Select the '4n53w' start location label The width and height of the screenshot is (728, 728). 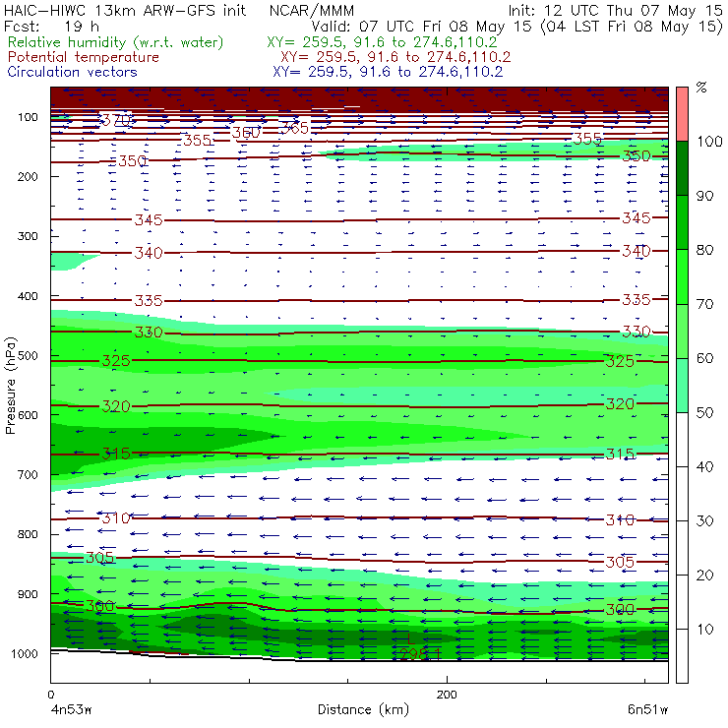click(71, 710)
